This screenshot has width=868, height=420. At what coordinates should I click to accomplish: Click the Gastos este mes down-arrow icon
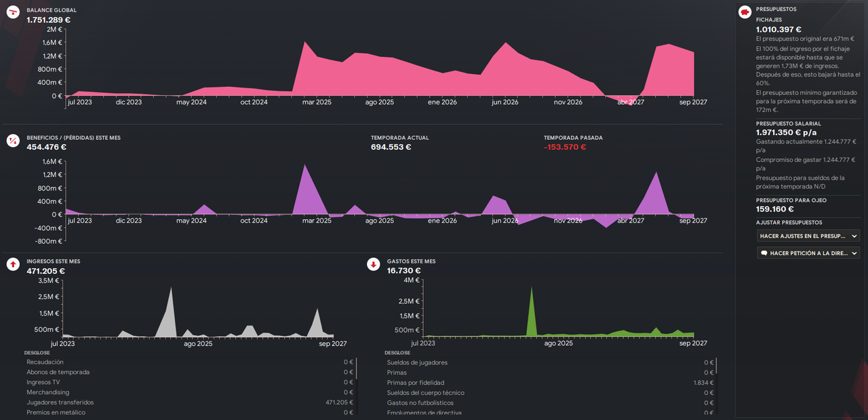coord(373,265)
